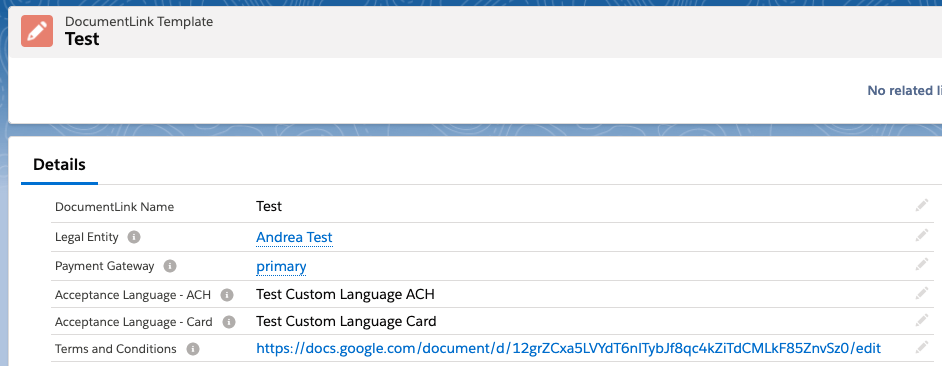Show Acceptance Language - ACH info icon
The width and height of the screenshot is (942, 366).
click(226, 295)
